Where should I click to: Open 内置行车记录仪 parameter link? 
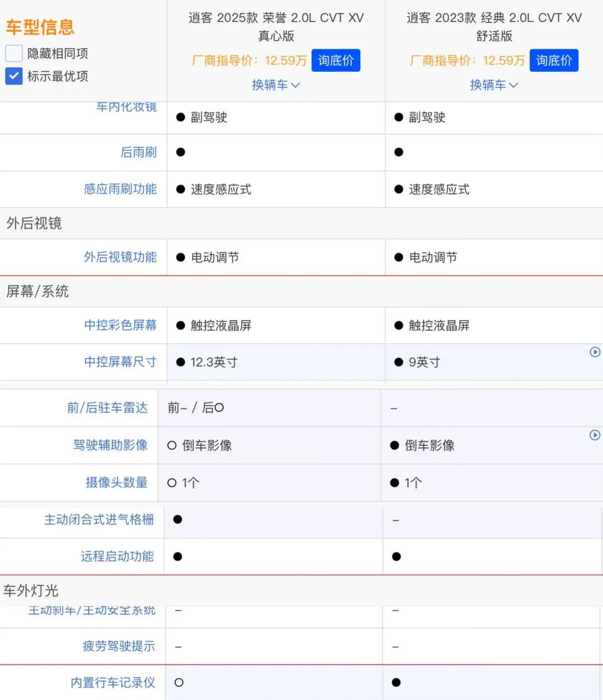tap(112, 683)
